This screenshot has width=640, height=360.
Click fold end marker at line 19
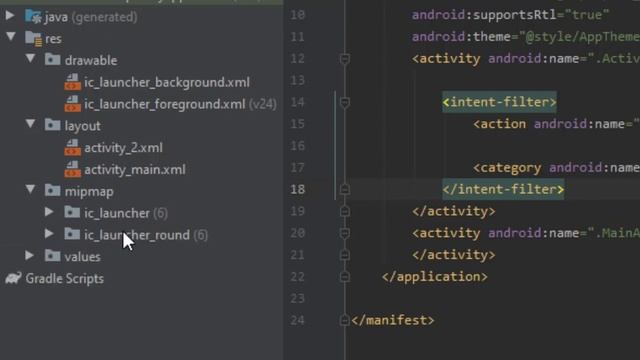pos(344,211)
